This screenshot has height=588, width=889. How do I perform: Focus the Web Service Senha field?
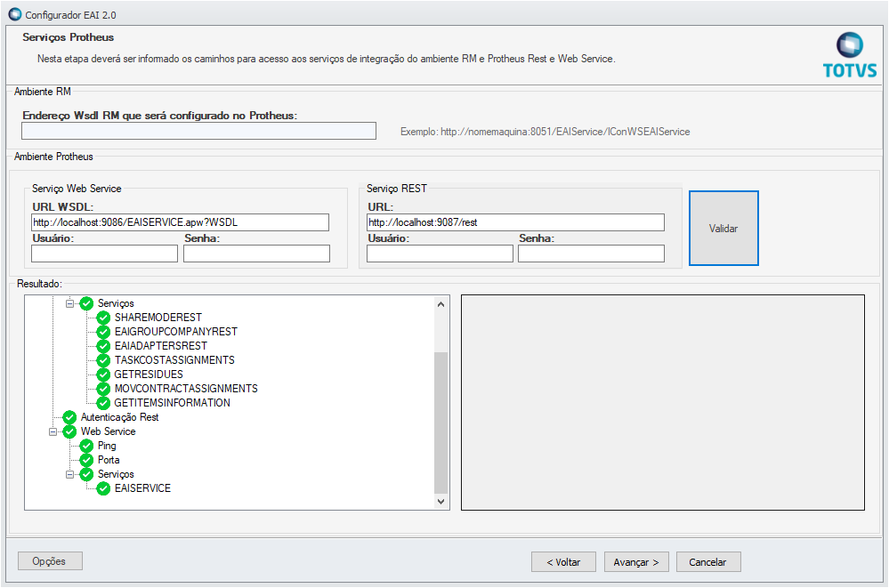click(x=256, y=254)
